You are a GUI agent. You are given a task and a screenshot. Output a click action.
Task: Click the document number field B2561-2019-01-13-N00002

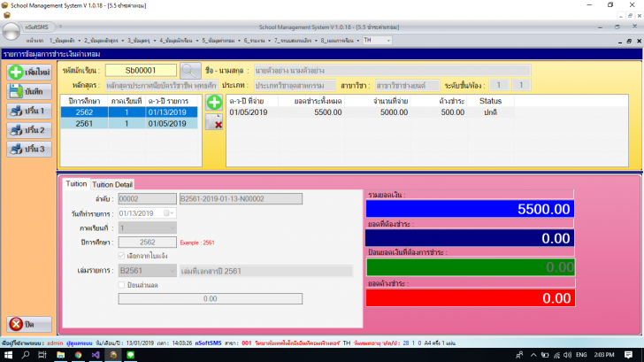(x=241, y=199)
